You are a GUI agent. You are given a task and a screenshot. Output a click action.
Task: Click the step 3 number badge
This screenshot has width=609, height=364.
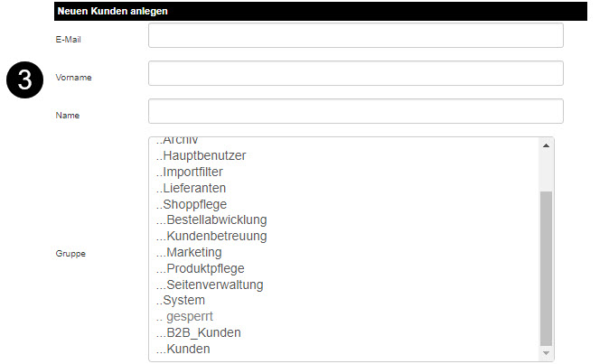(x=26, y=79)
